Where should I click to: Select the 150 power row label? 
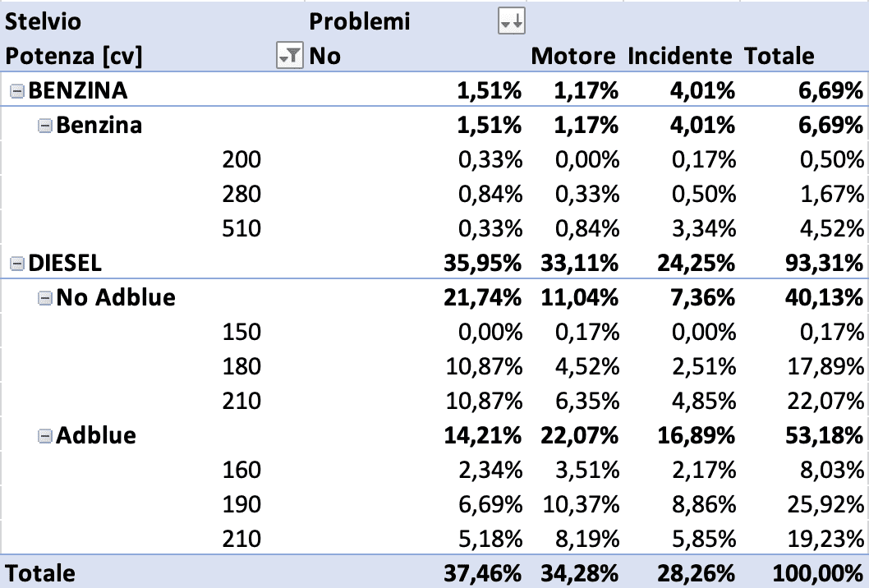pyautogui.click(x=241, y=332)
